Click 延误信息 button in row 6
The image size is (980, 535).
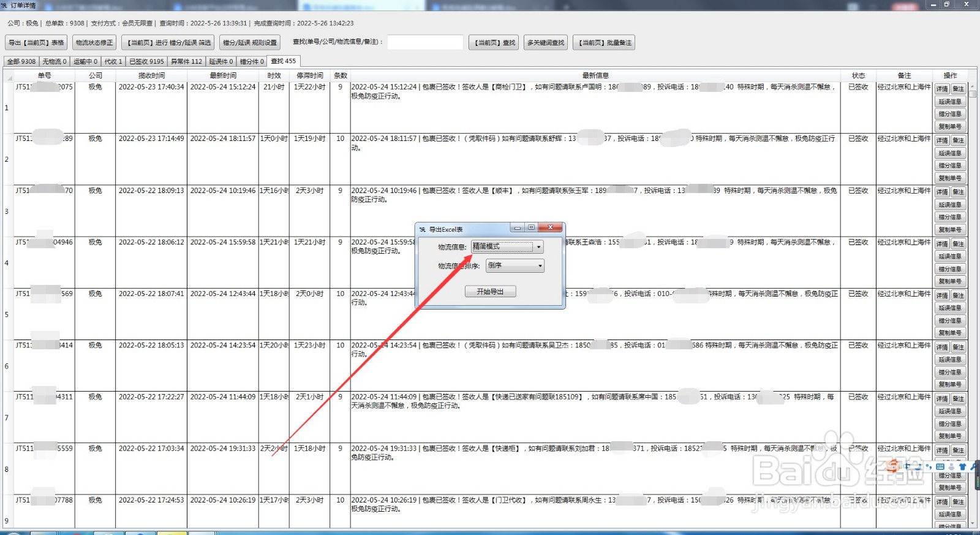[x=950, y=360]
